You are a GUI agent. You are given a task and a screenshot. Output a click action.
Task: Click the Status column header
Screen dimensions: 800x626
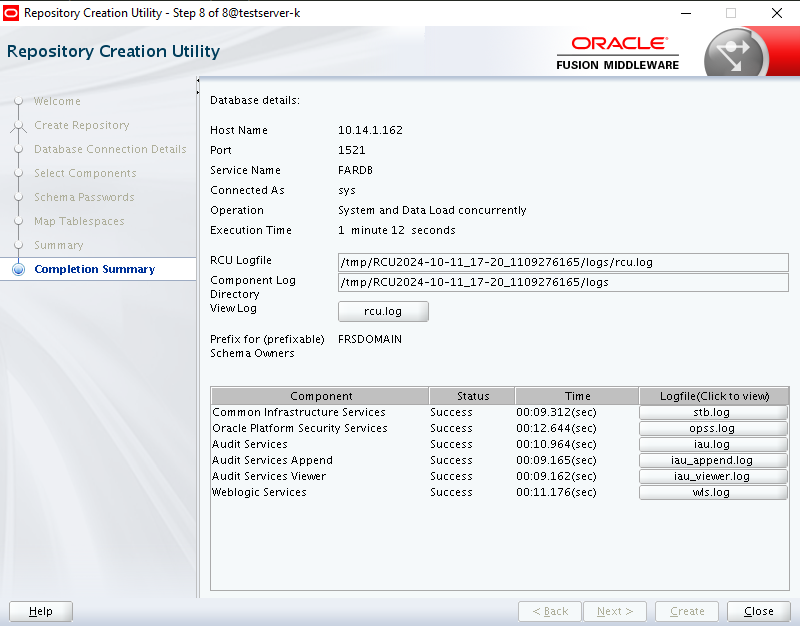[472, 396]
